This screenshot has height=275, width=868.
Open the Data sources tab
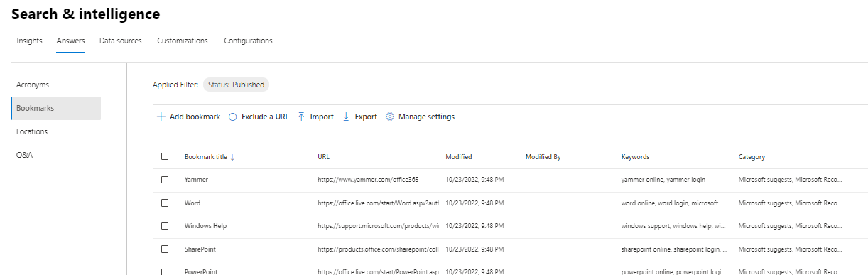coord(120,41)
